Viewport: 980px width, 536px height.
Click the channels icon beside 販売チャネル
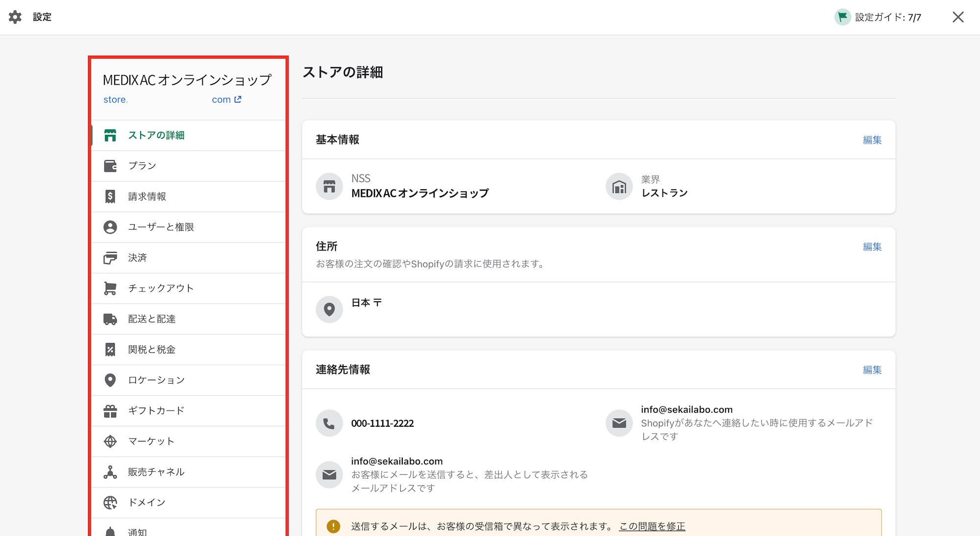point(110,472)
